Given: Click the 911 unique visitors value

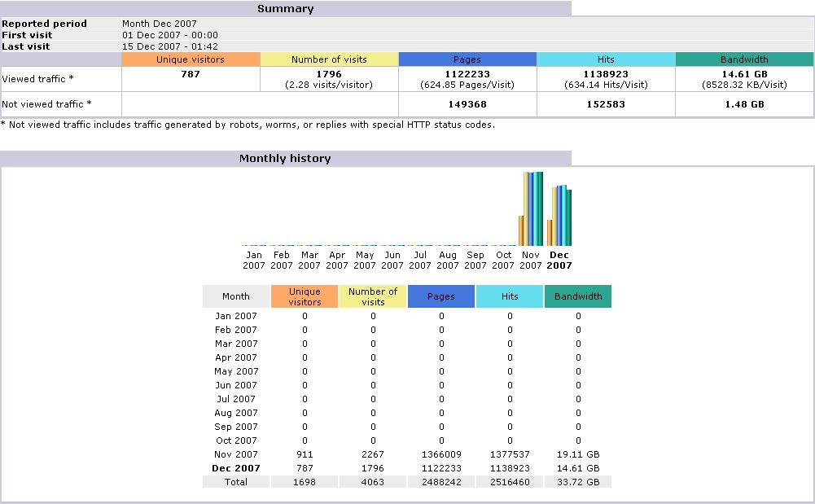Looking at the screenshot, I should coord(305,454).
